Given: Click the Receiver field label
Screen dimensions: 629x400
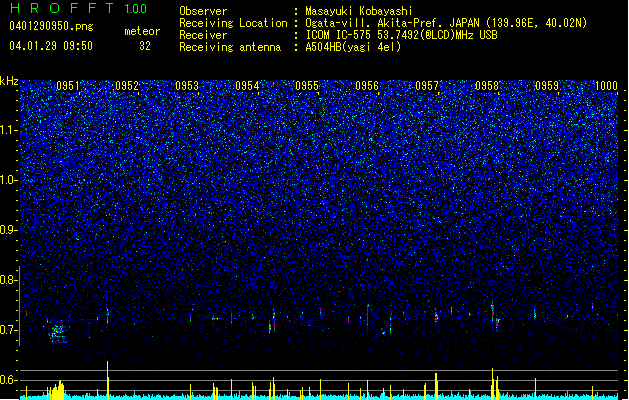Looking at the screenshot, I should (203, 35).
